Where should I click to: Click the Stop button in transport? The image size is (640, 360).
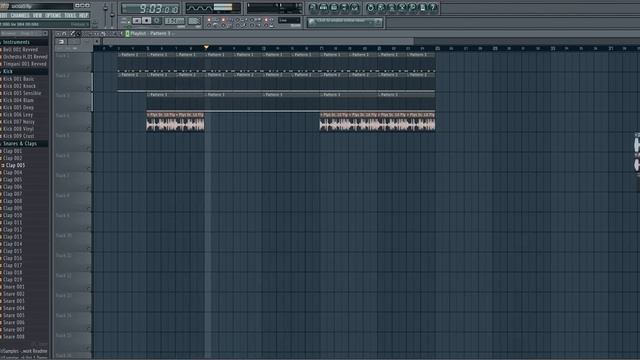click(147, 20)
